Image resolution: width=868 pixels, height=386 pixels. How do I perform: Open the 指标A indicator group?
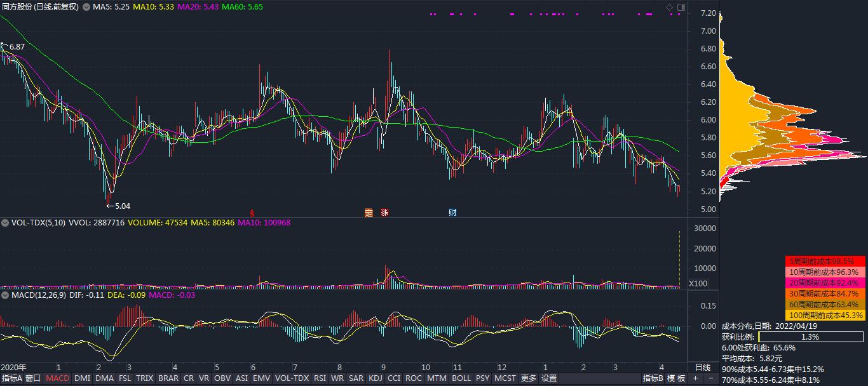[11, 378]
